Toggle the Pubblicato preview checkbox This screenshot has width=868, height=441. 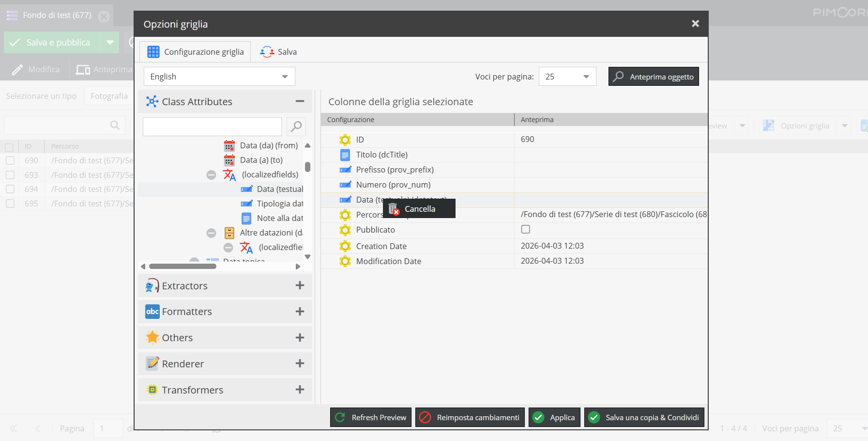525,229
